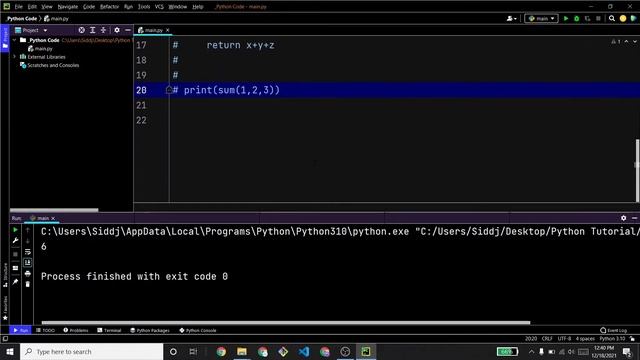Viewport: 640px width, 360px height.
Task: Toggle scroll to end in Run console
Action: [27, 262]
